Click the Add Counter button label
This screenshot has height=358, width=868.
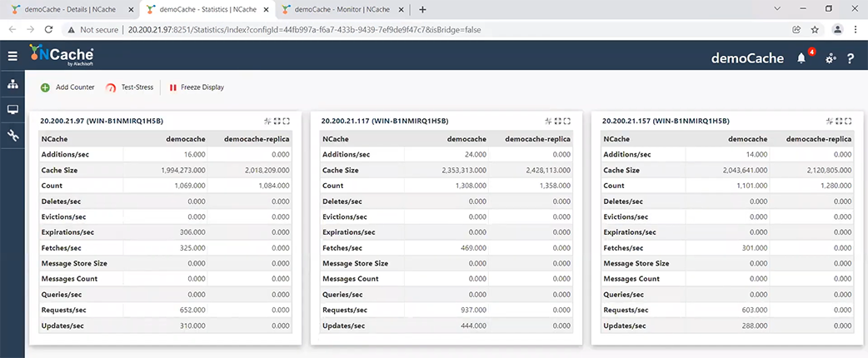tap(75, 87)
